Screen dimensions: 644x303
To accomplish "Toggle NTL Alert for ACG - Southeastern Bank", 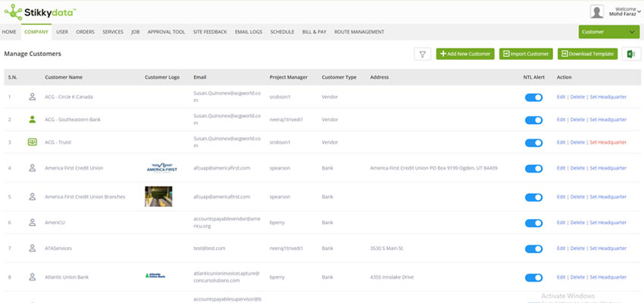I will point(533,120).
